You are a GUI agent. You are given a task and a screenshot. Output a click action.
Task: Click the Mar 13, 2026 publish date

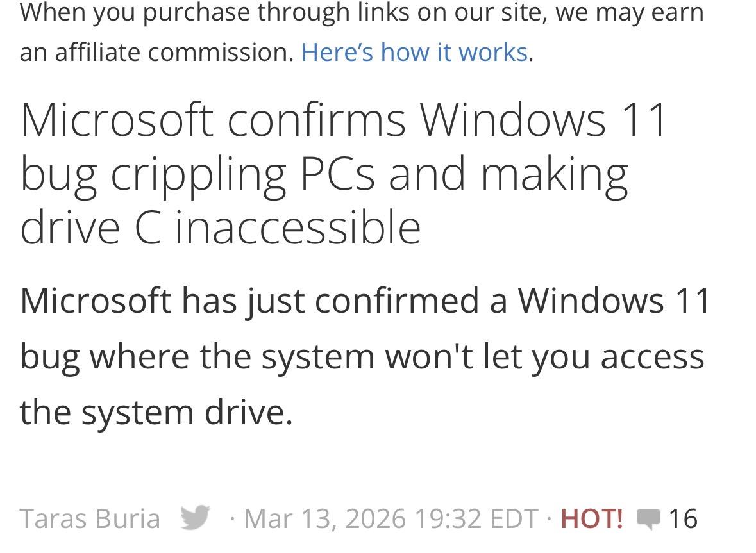(325, 518)
